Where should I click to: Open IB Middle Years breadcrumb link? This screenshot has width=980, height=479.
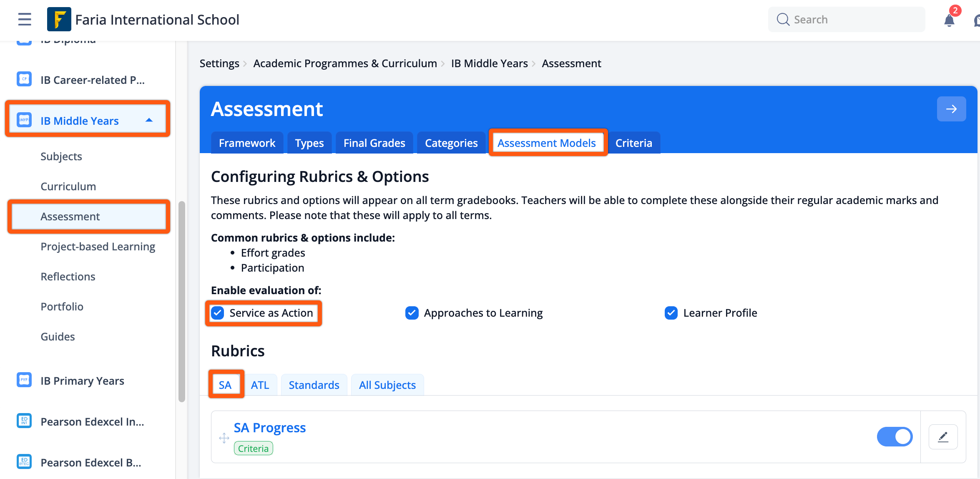coord(489,63)
